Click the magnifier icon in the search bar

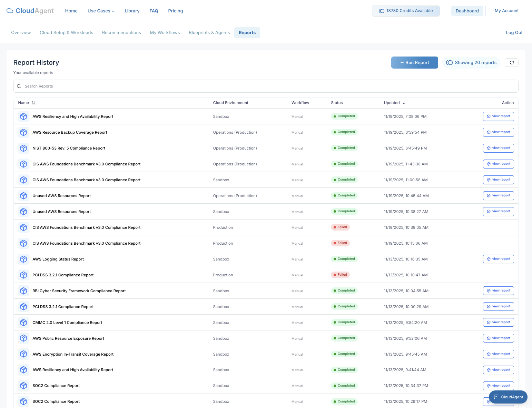(19, 86)
